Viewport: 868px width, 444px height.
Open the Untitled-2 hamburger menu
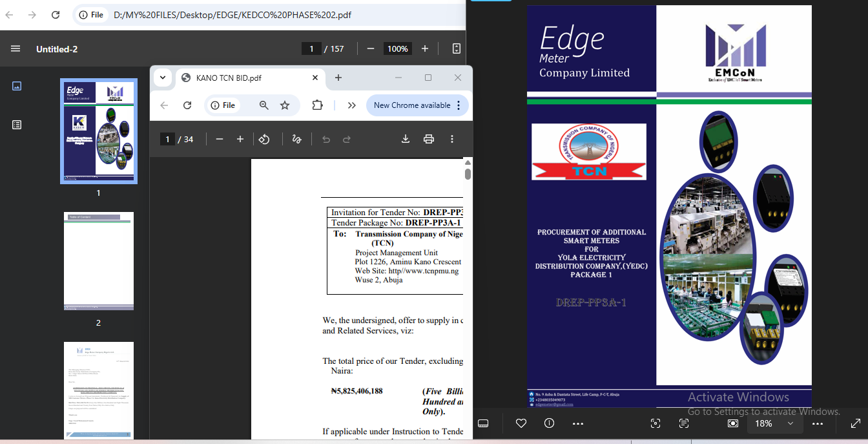[x=15, y=48]
